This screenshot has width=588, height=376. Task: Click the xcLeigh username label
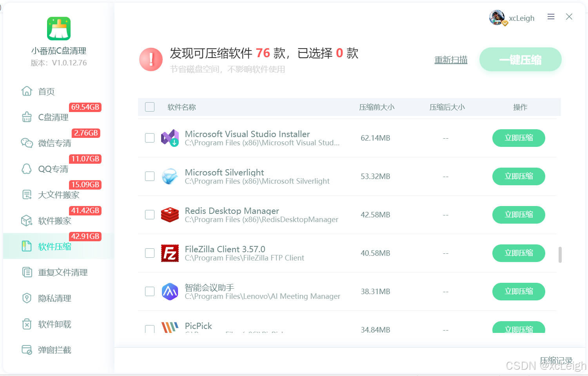(x=521, y=18)
